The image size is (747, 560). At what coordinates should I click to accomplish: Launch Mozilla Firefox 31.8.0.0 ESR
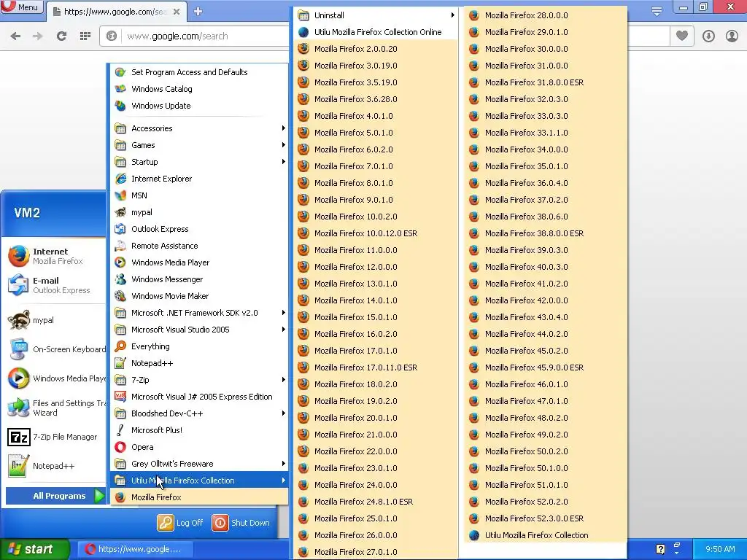click(x=546, y=82)
